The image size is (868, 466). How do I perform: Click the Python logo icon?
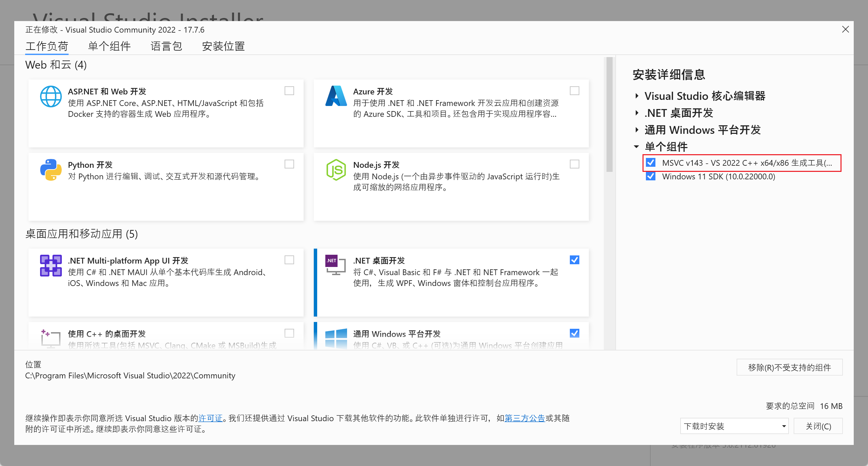(51, 170)
